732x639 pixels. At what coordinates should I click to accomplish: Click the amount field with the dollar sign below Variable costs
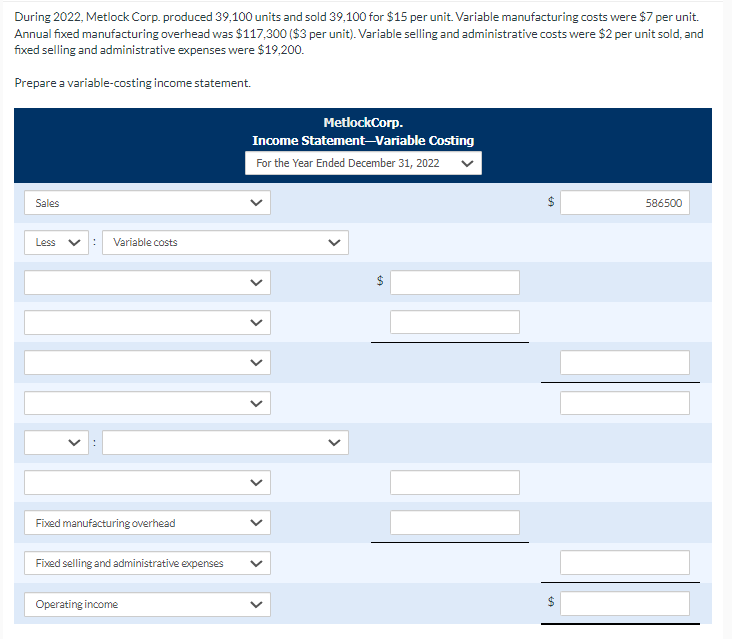coord(455,282)
